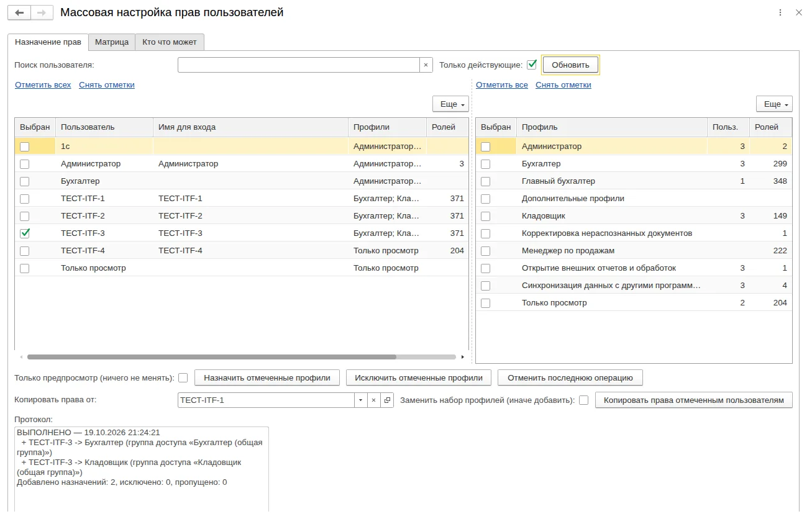Open the 'Еще' menu above users table
Screen dimensions: 812x519
[451, 104]
